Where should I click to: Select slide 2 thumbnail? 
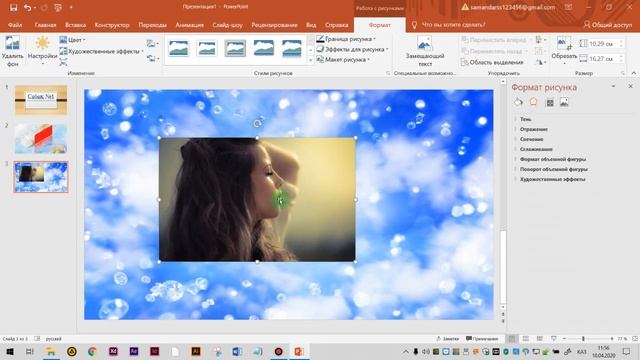coord(41,139)
